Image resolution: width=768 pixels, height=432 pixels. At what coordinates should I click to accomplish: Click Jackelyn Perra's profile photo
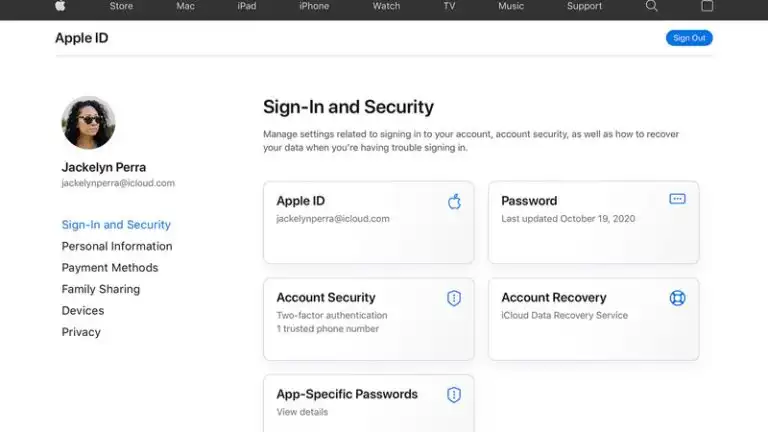point(89,123)
